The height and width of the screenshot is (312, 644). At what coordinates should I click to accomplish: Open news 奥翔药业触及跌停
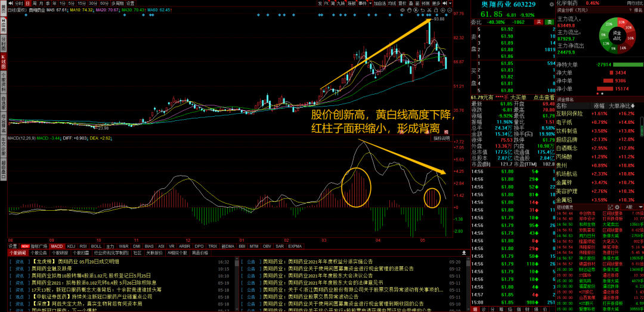click(51, 269)
